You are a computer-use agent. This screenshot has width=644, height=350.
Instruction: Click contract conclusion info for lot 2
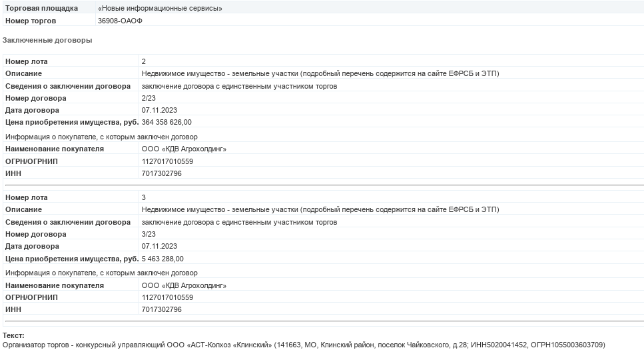click(240, 86)
